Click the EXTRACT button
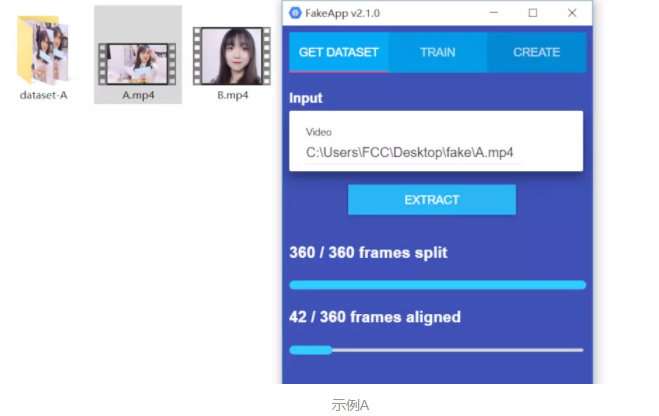This screenshot has width=659, height=416. [432, 200]
